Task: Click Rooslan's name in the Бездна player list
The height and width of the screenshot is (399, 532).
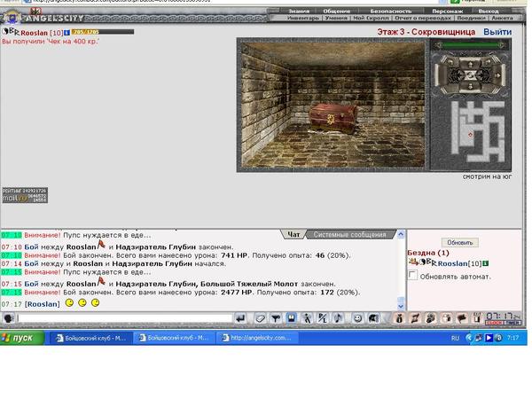Action: pos(452,263)
